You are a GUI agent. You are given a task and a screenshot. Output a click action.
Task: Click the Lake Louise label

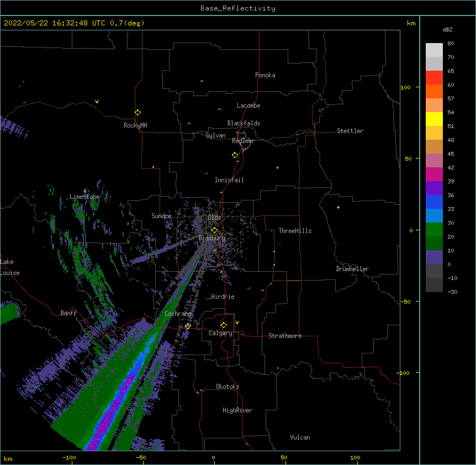click(x=10, y=267)
